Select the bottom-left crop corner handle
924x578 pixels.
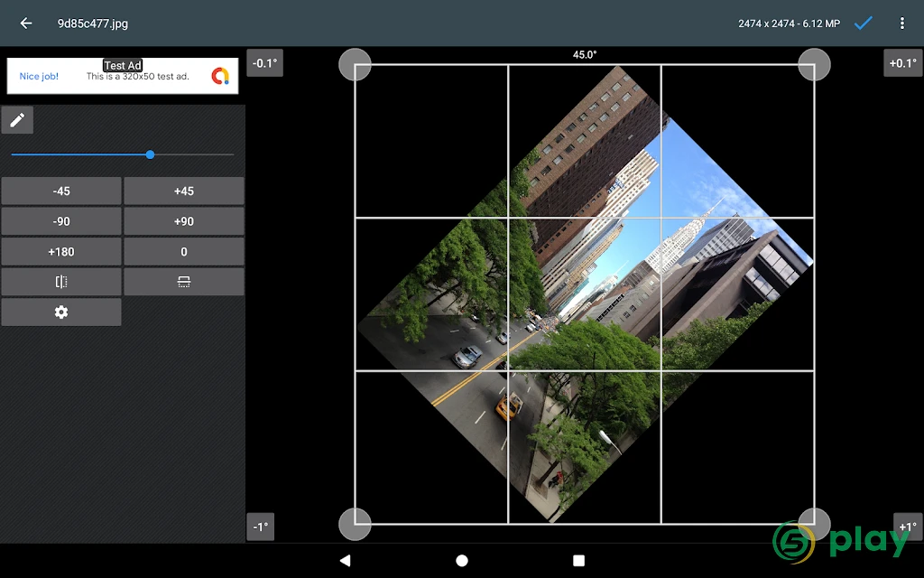pos(355,525)
